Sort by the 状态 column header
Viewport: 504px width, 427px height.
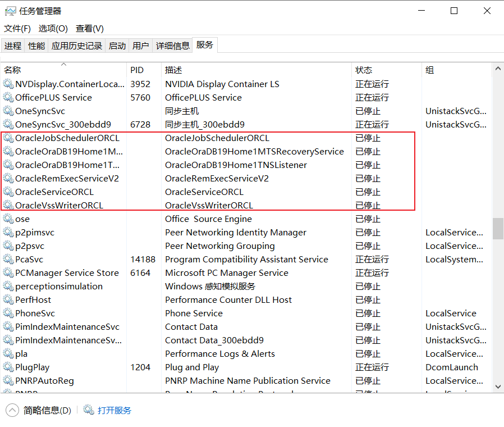tap(387, 70)
